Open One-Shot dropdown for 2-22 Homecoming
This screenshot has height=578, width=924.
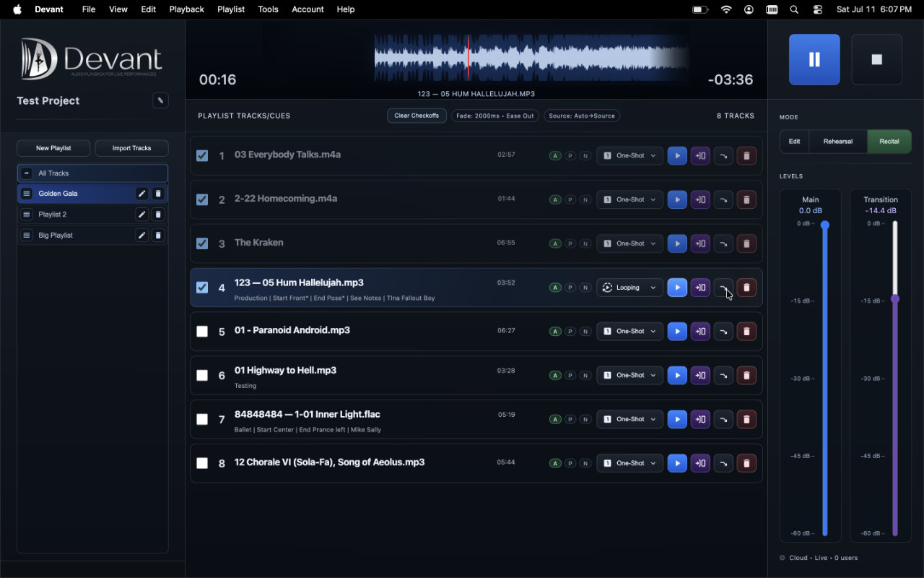(x=629, y=199)
